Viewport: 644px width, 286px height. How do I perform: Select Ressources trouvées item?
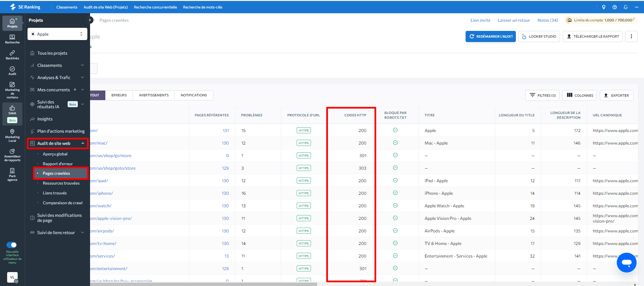[x=61, y=183]
